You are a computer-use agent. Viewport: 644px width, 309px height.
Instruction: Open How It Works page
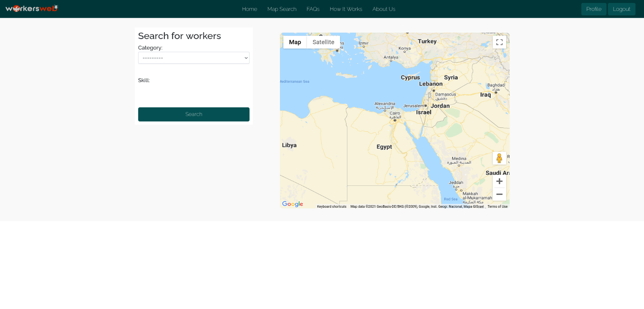click(346, 9)
